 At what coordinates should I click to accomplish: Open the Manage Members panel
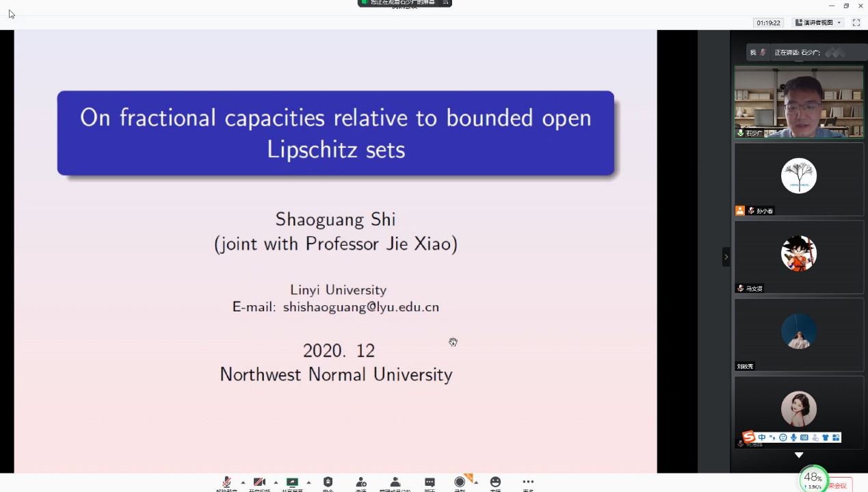point(395,482)
